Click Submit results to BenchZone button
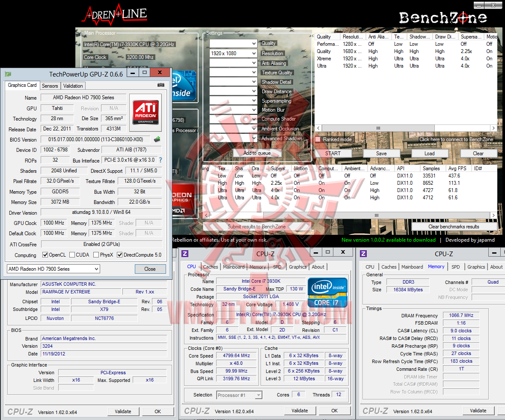The height and width of the screenshot is (420, 505). (x=257, y=227)
